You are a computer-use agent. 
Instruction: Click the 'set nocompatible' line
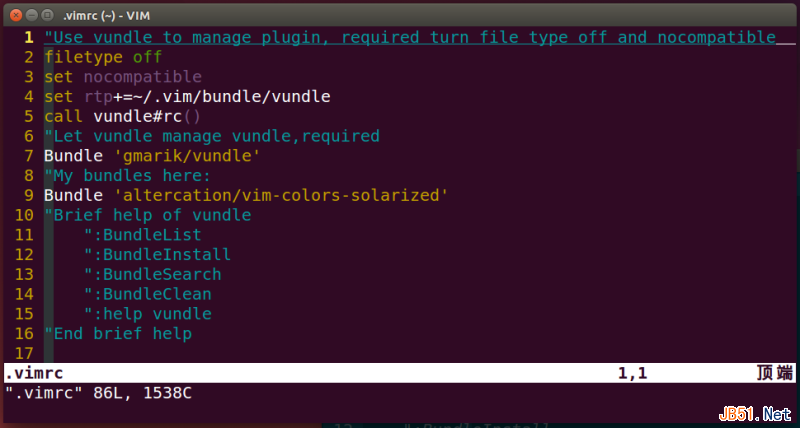pyautogui.click(x=122, y=77)
